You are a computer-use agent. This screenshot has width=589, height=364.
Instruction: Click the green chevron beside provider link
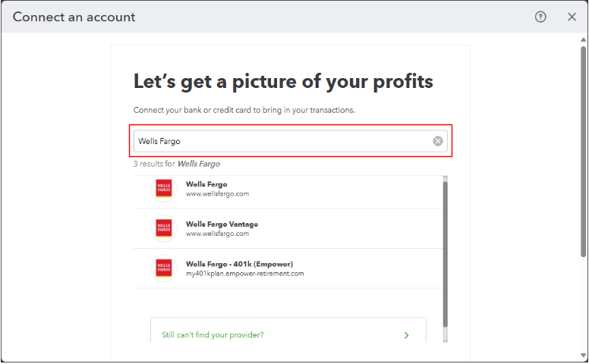pos(407,335)
